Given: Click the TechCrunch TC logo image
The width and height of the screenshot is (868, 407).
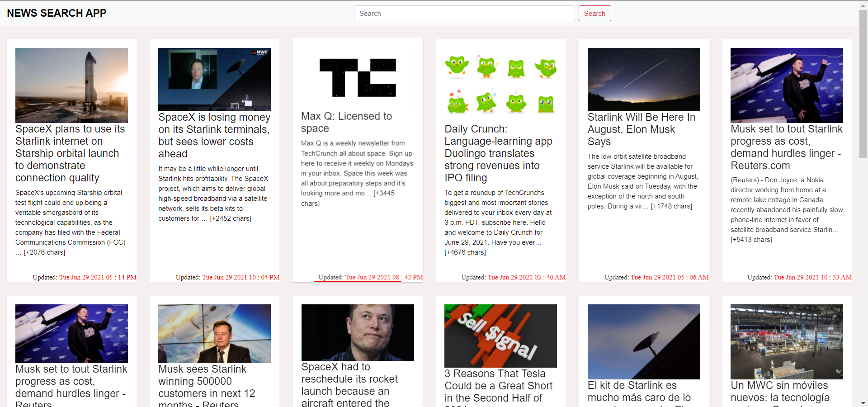Looking at the screenshot, I should coord(358,78).
